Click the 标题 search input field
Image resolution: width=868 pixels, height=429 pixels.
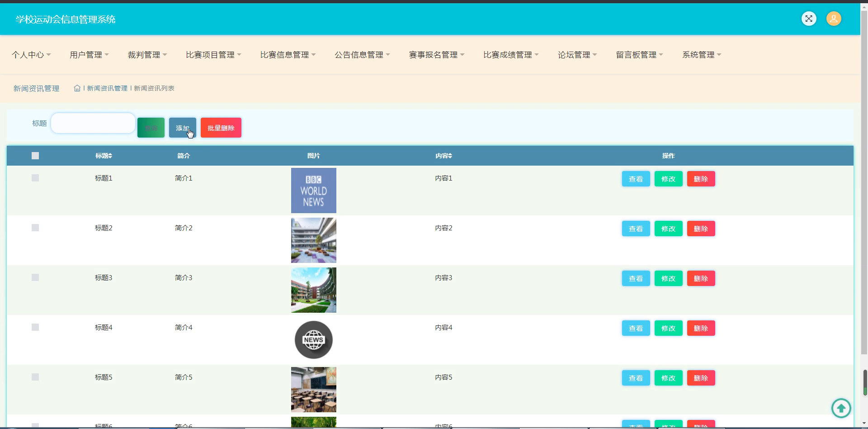[93, 123]
